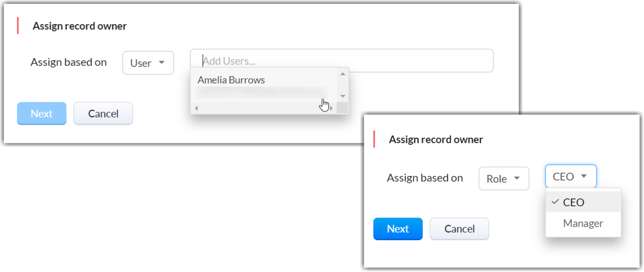Click the user list scroll-down arrow
Viewport: 644px width, 272px height.
coord(343,96)
